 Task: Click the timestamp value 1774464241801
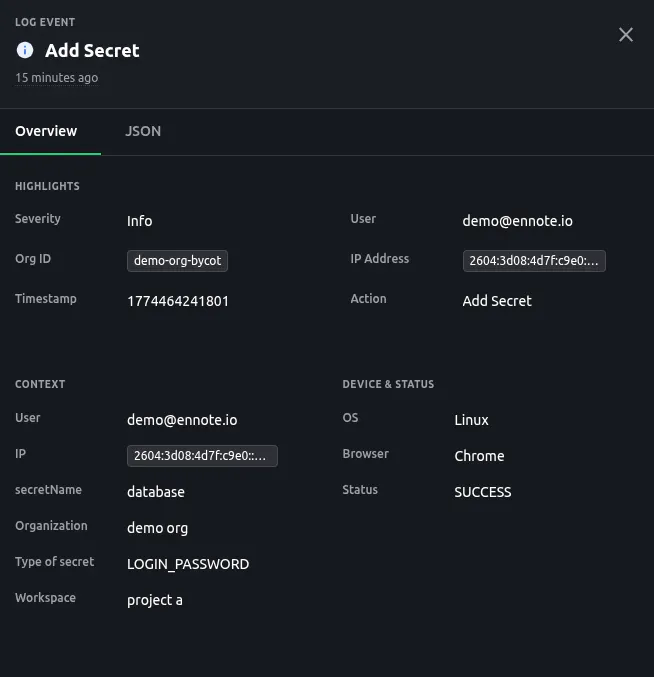(178, 301)
